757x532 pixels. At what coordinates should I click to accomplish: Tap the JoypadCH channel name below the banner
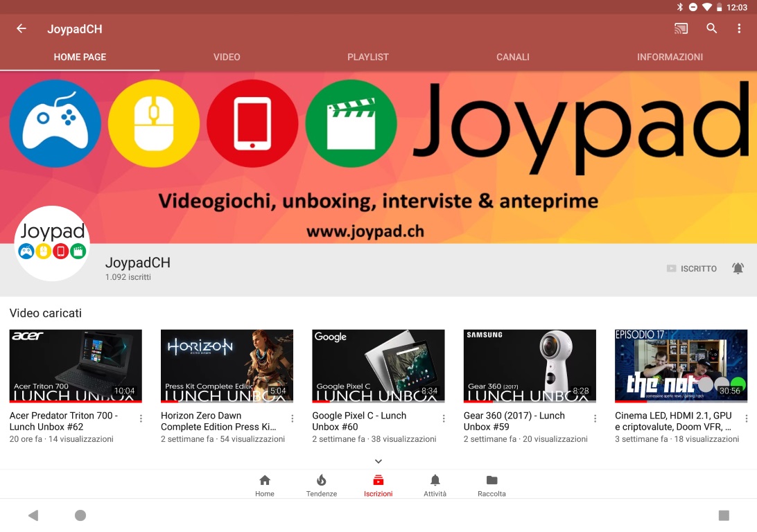(x=137, y=263)
